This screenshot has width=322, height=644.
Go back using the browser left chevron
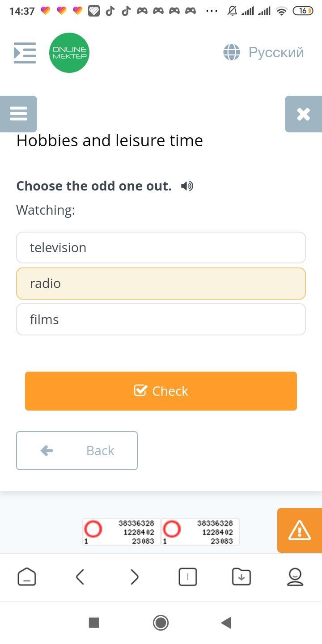pos(80,577)
